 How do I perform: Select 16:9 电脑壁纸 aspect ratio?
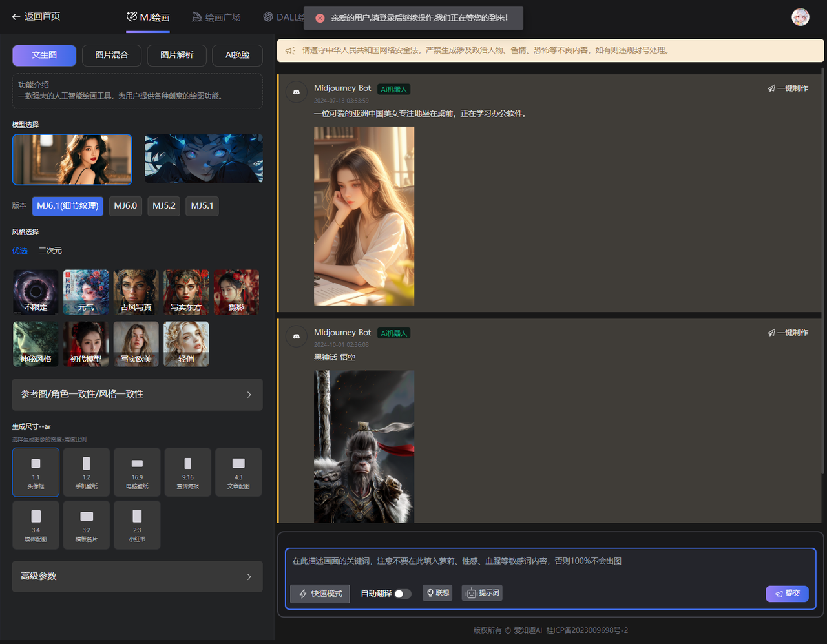click(137, 472)
